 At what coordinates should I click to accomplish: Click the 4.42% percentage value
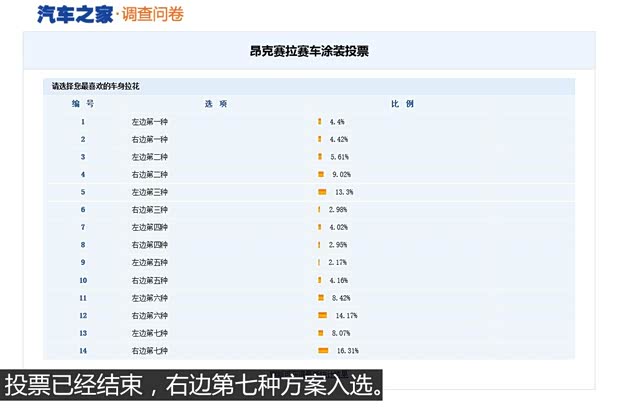pos(339,139)
